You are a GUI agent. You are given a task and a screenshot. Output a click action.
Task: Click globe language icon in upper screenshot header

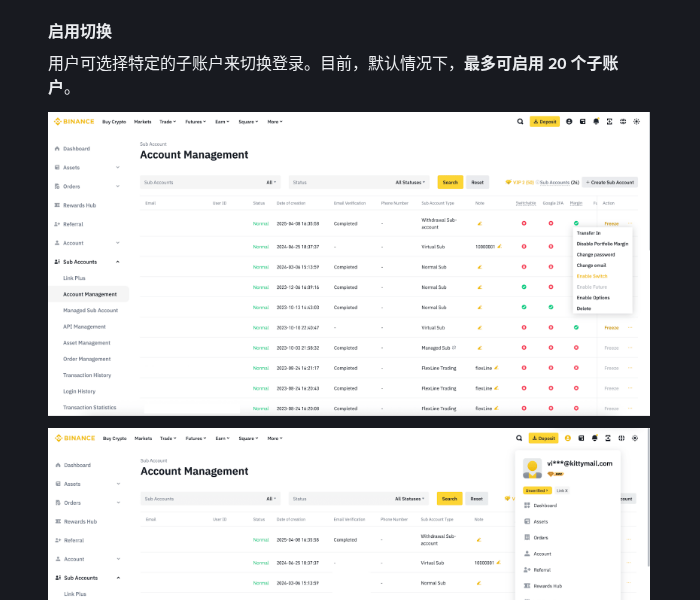[x=623, y=121]
